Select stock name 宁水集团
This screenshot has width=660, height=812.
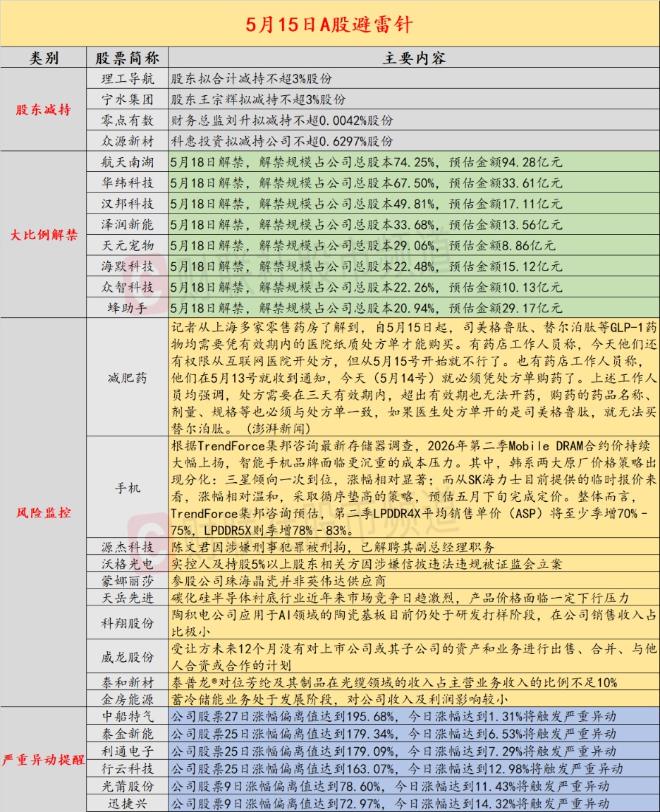(x=128, y=99)
